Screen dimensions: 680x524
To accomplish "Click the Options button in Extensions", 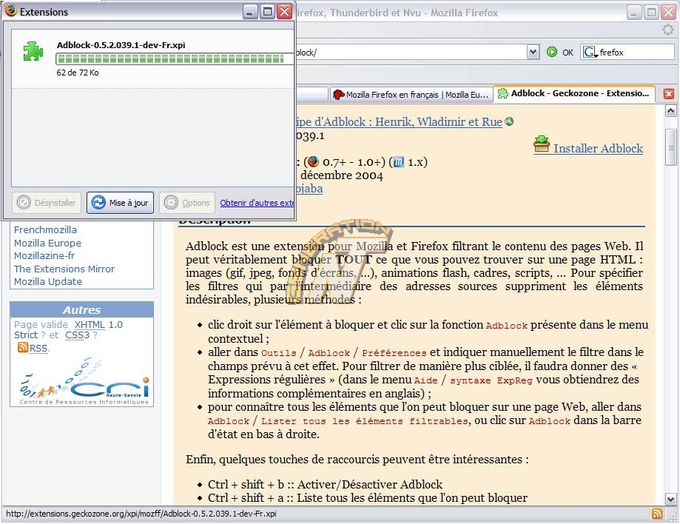I will tap(187, 203).
